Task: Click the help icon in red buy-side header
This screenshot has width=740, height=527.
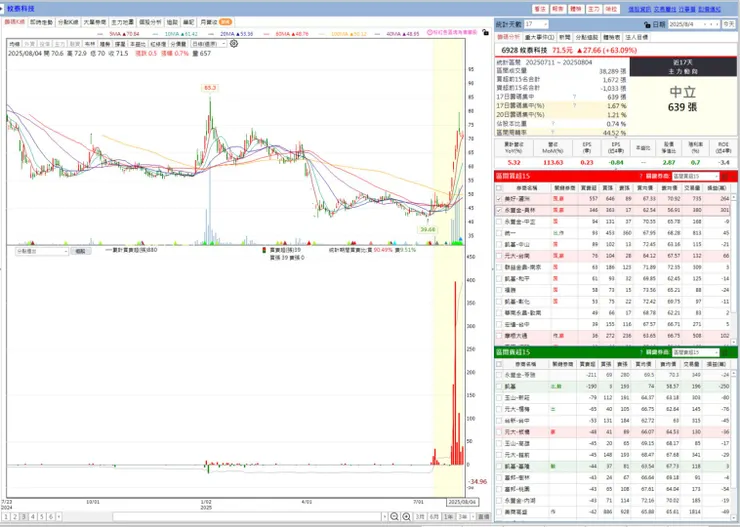Action: click(x=641, y=176)
